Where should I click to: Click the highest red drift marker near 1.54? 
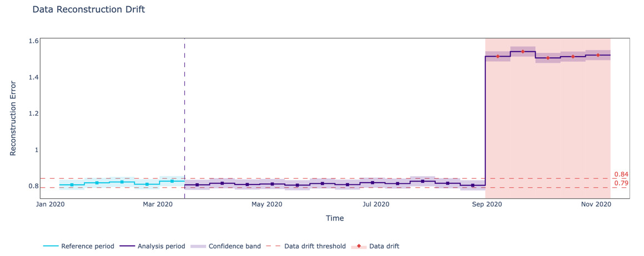(523, 51)
